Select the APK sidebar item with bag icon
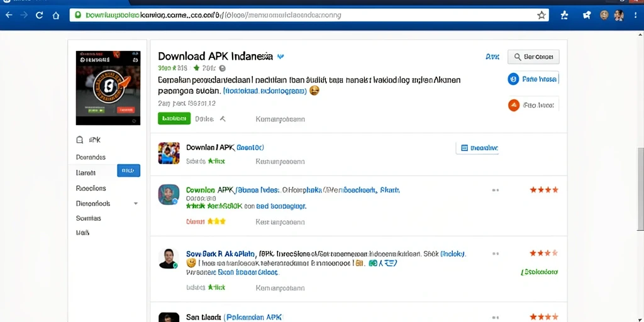Screen dimensions: 644x322 pyautogui.click(x=88, y=140)
